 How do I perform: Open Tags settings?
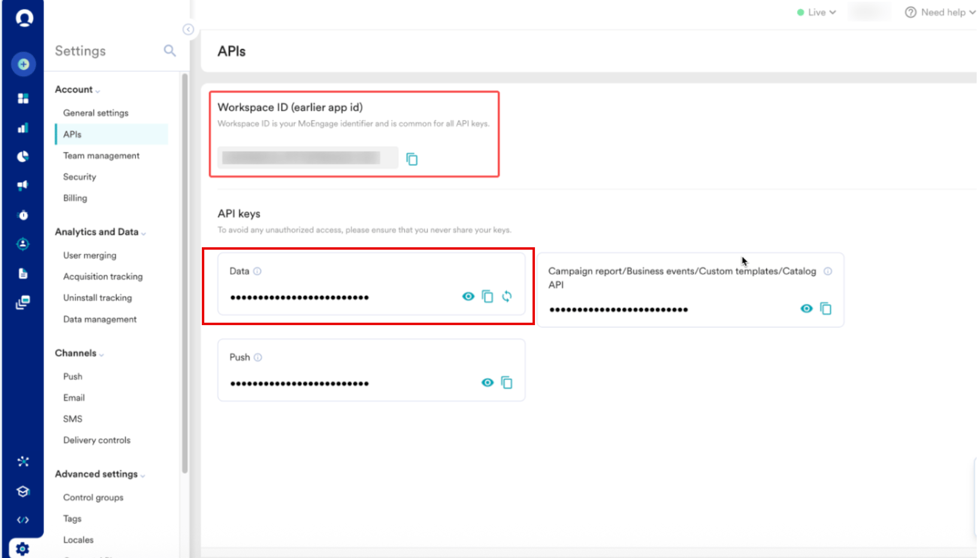coord(72,518)
